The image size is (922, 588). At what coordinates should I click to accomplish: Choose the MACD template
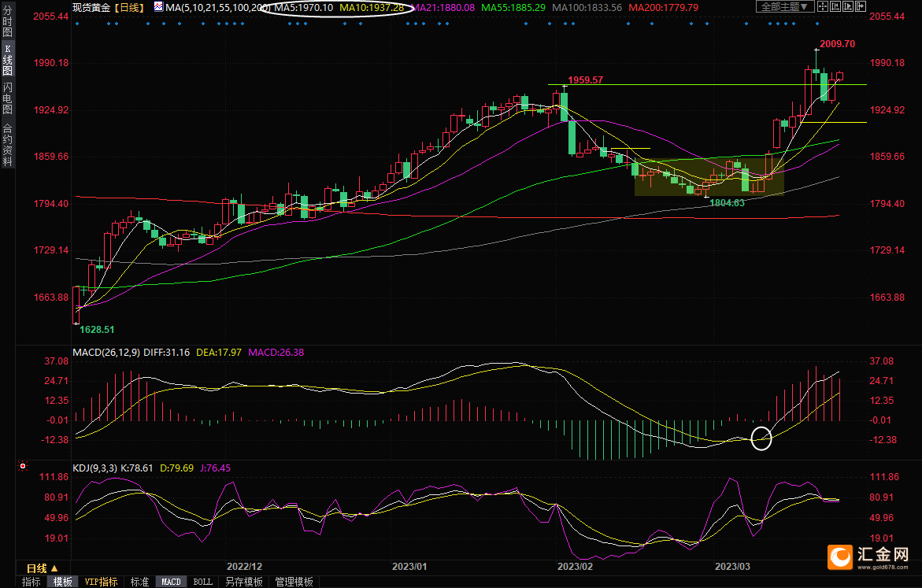coord(171,582)
